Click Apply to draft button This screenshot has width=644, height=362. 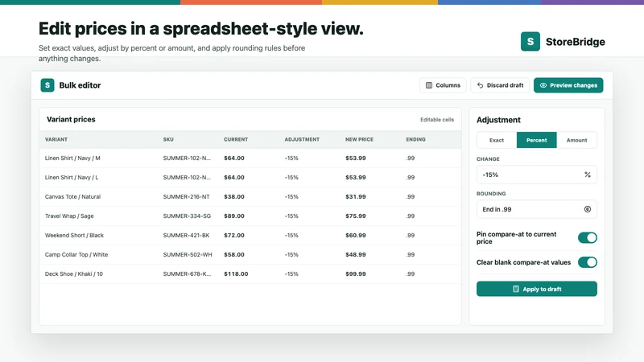coord(536,289)
